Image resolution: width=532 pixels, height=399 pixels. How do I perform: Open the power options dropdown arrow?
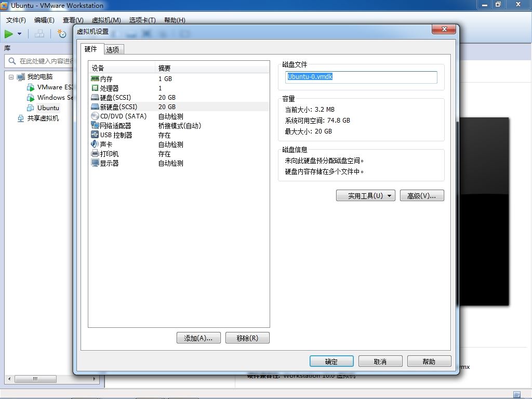pos(19,34)
